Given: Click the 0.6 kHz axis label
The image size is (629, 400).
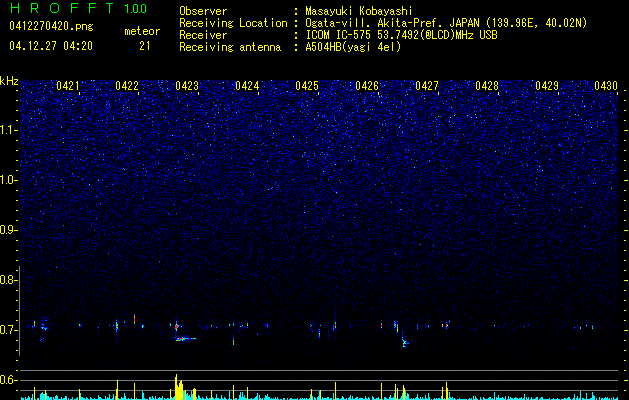Looking at the screenshot, I should (x=9, y=380).
